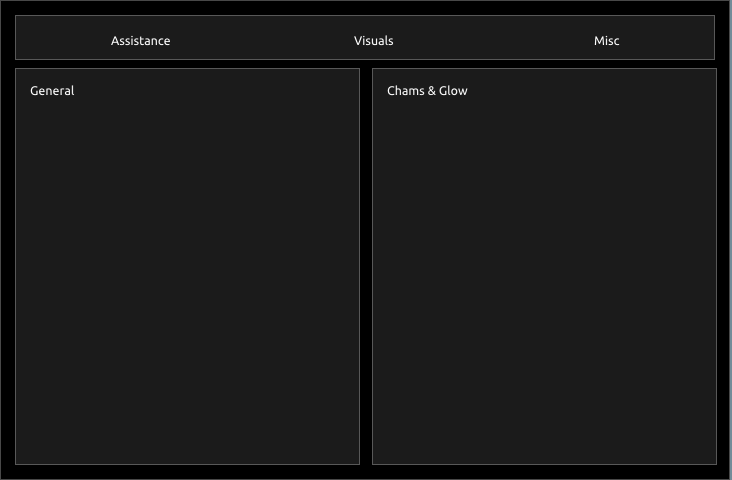Click the word "Chams" in panel title

coord(405,91)
